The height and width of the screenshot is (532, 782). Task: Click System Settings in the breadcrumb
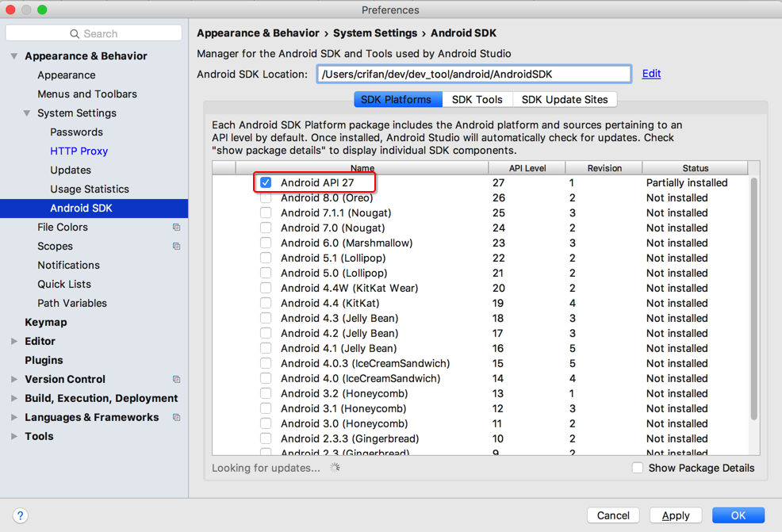[375, 33]
